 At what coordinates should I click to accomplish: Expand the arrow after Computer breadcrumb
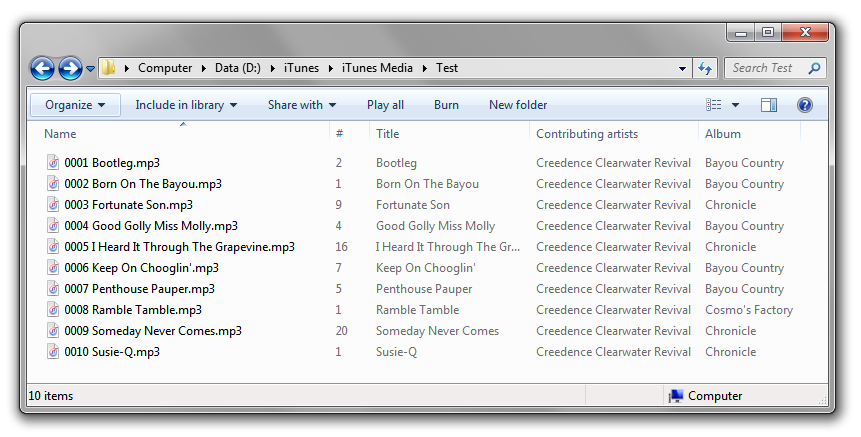[204, 69]
